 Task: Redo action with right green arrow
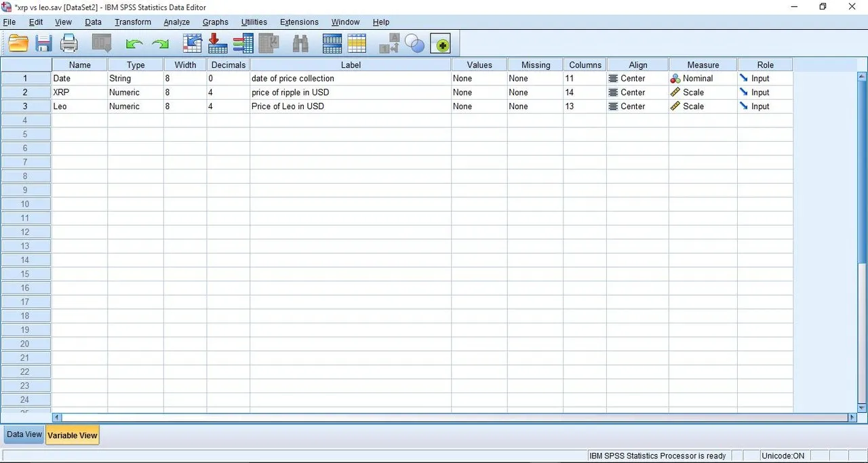point(161,44)
